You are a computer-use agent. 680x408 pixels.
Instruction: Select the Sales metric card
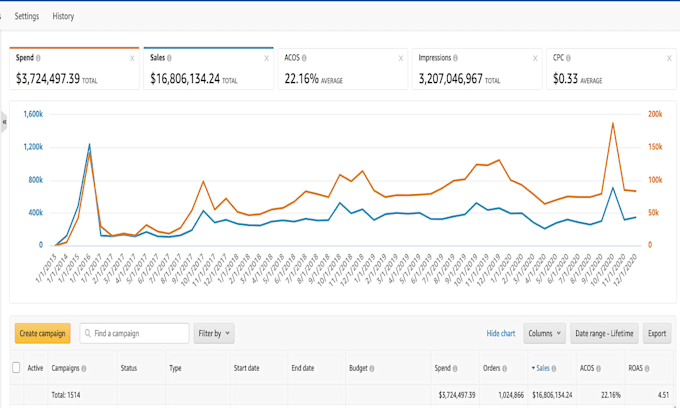coord(209,69)
